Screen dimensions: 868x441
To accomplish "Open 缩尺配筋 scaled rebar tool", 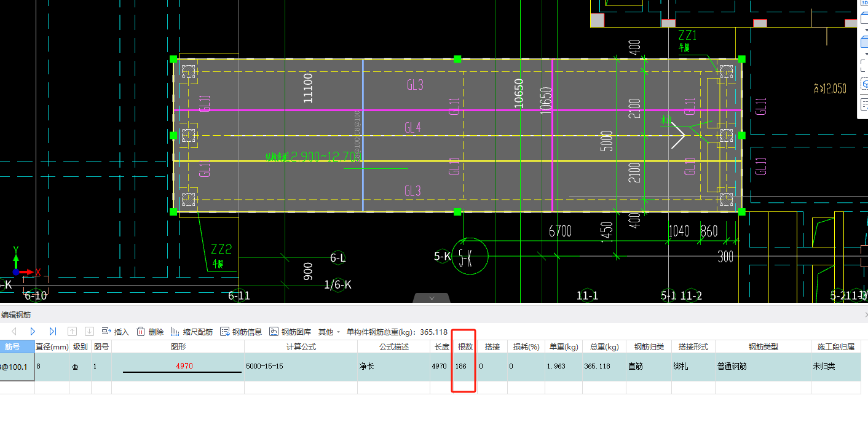I will tap(191, 332).
